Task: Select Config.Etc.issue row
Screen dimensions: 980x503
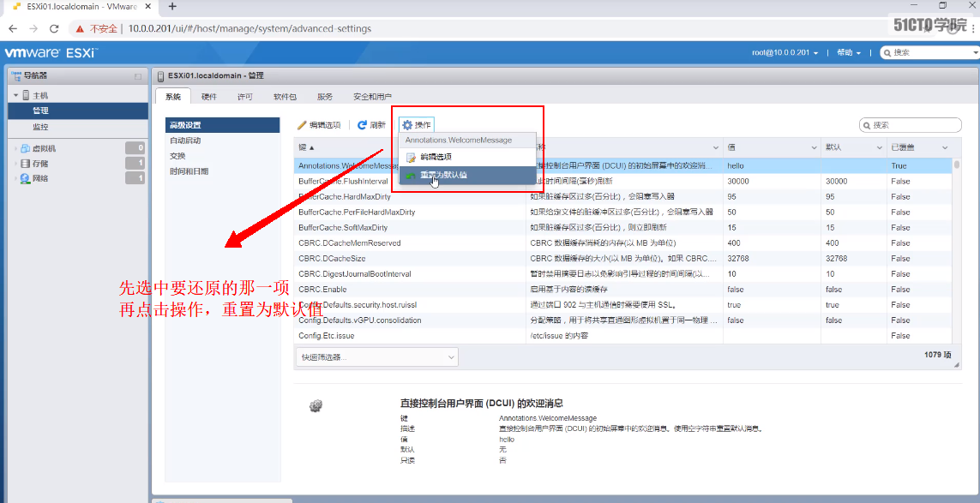Action: [623, 336]
